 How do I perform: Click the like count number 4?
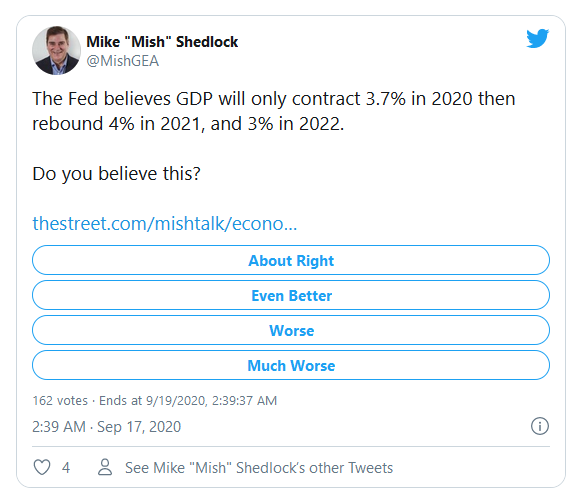coord(66,468)
